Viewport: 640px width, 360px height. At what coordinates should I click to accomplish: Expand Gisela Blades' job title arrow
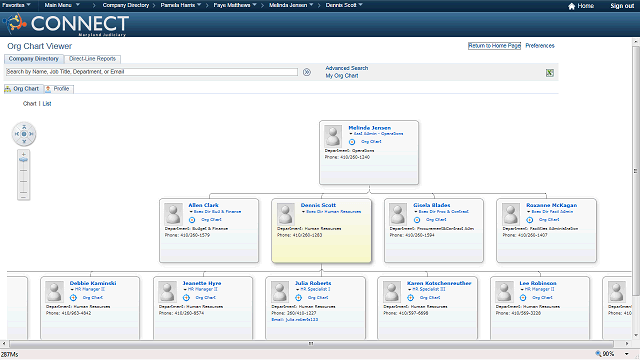416,211
